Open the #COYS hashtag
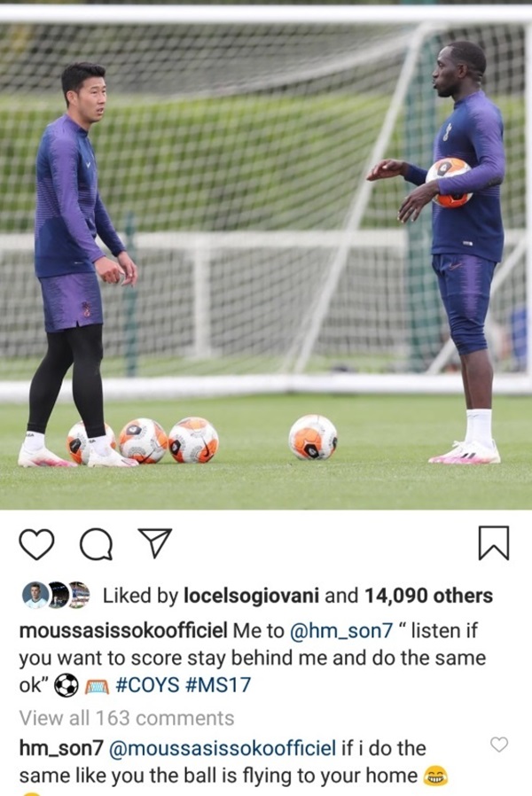532x796 pixels. (x=148, y=685)
